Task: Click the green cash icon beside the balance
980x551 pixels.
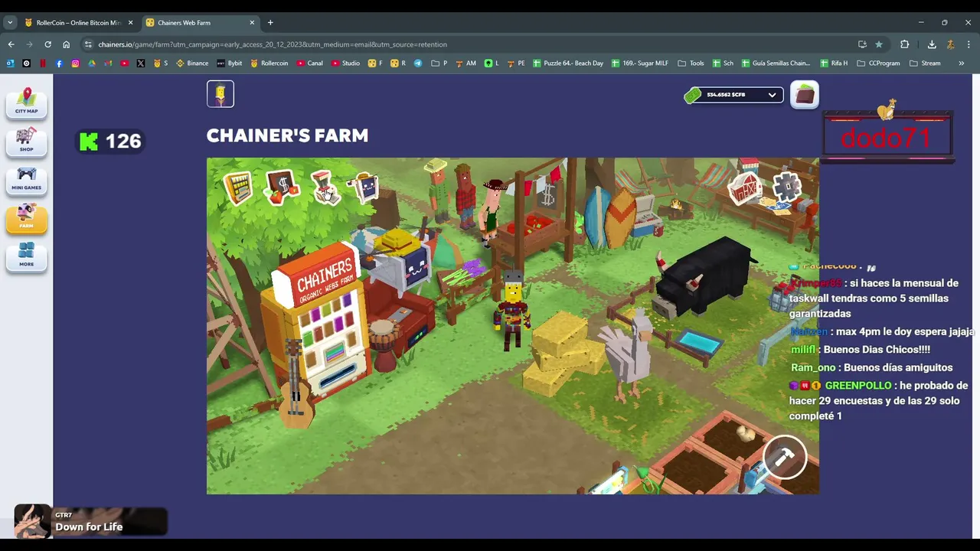Action: pos(693,95)
